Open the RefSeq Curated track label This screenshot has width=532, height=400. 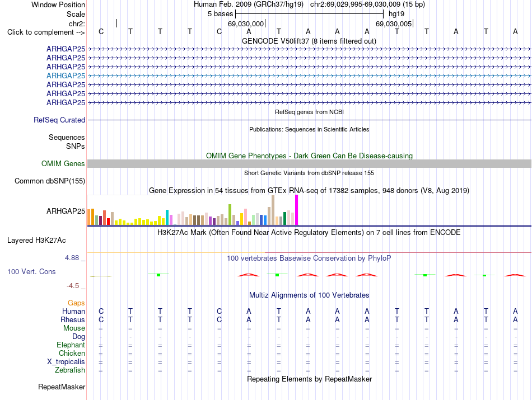(59, 120)
